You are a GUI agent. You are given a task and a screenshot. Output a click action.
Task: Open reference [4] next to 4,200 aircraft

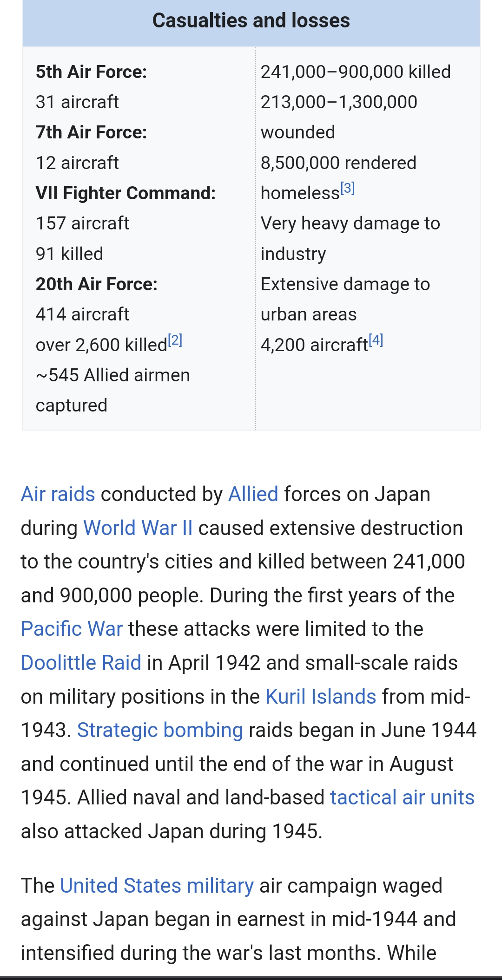tap(376, 340)
